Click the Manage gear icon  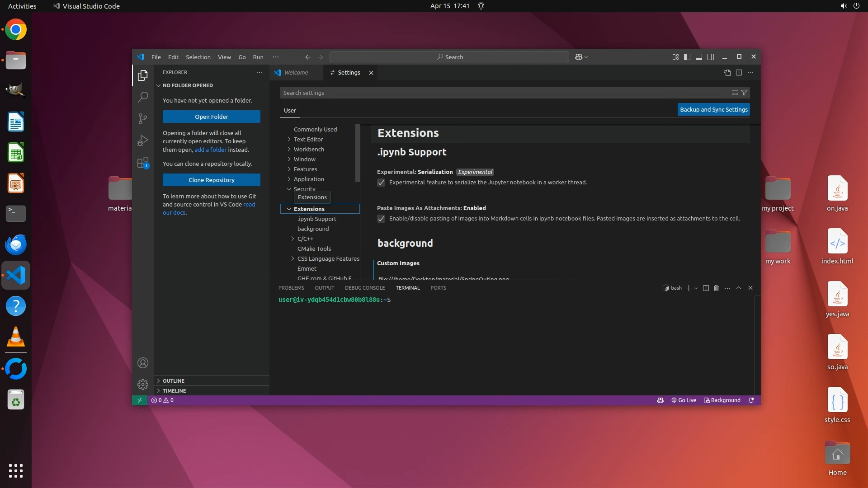coord(143,385)
